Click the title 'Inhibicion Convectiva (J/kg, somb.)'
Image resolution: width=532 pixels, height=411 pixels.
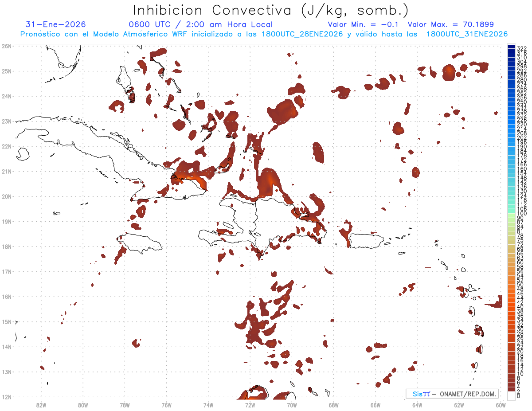(x=271, y=11)
